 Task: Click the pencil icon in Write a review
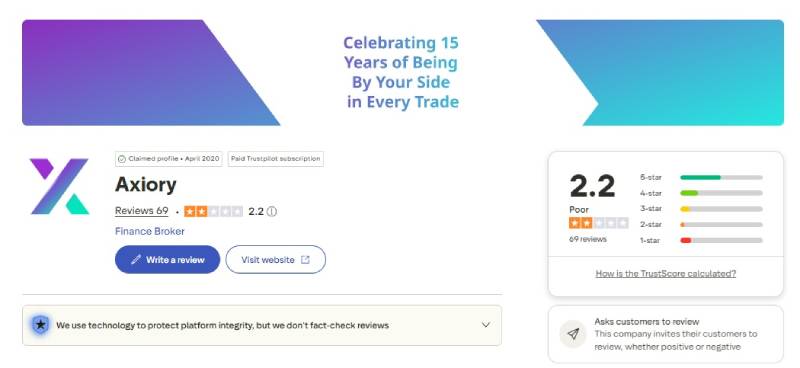click(x=135, y=260)
